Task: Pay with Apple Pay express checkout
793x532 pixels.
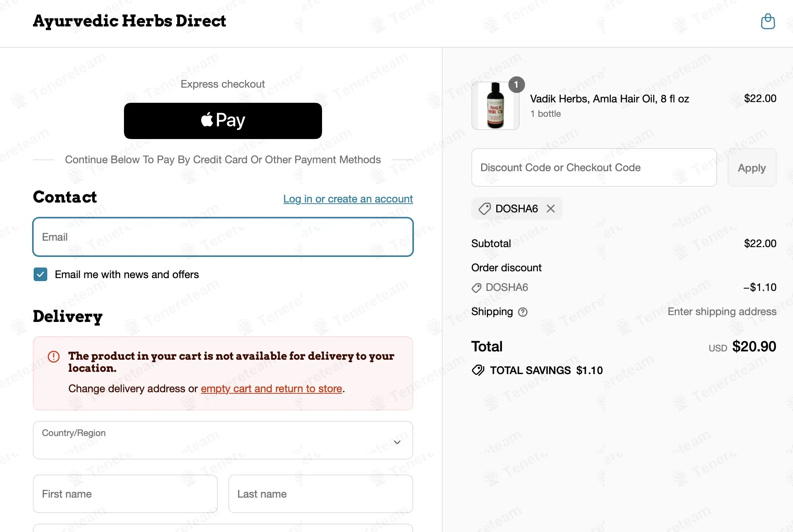Action: pyautogui.click(x=223, y=121)
